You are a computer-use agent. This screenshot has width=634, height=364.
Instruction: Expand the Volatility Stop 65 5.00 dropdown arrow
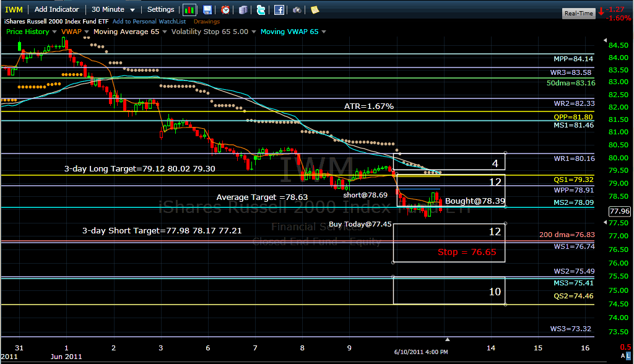(253, 32)
